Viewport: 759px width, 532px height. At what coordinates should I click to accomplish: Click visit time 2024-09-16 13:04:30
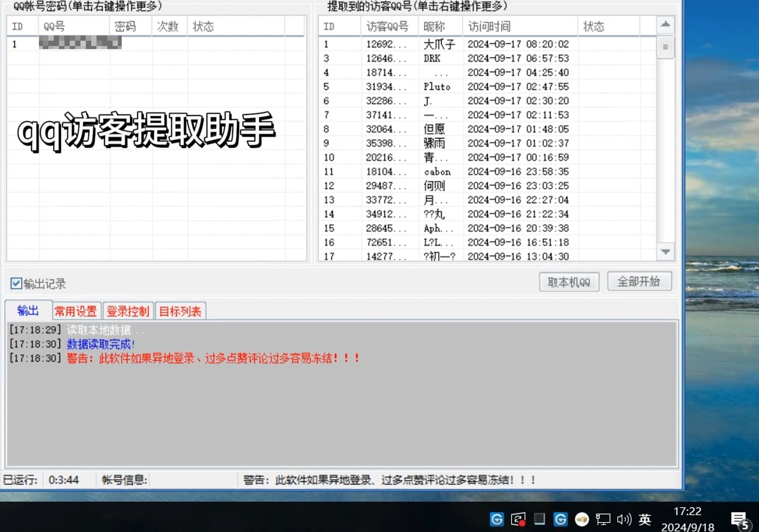coord(518,257)
